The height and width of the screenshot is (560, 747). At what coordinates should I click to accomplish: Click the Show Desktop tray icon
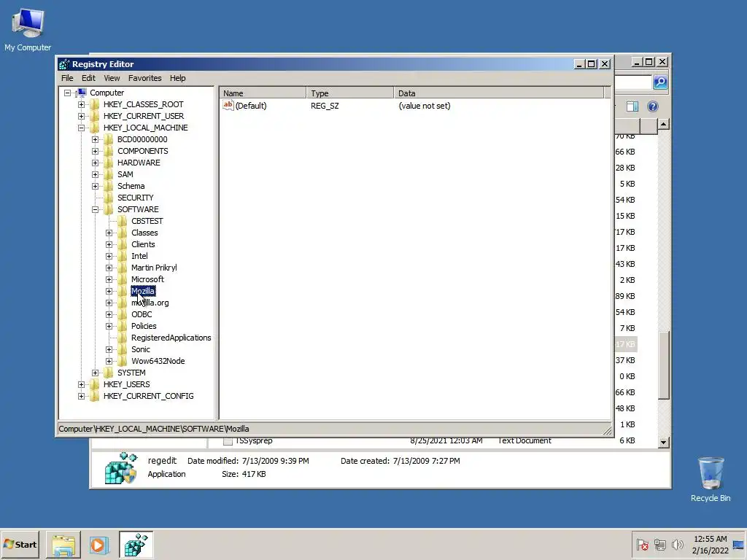738,545
